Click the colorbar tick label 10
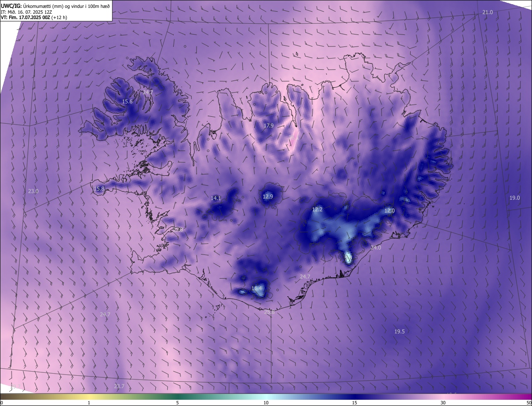The image size is (532, 406). [x=266, y=403]
